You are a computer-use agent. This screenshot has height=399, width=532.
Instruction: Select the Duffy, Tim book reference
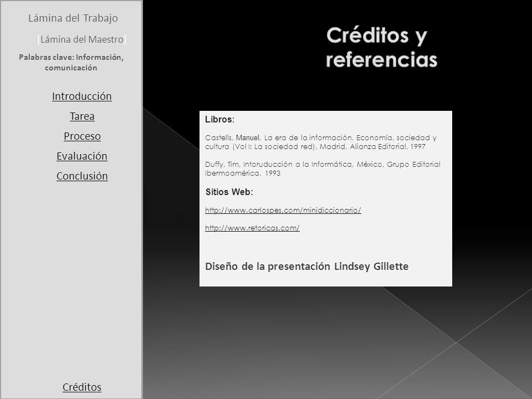[323, 168]
